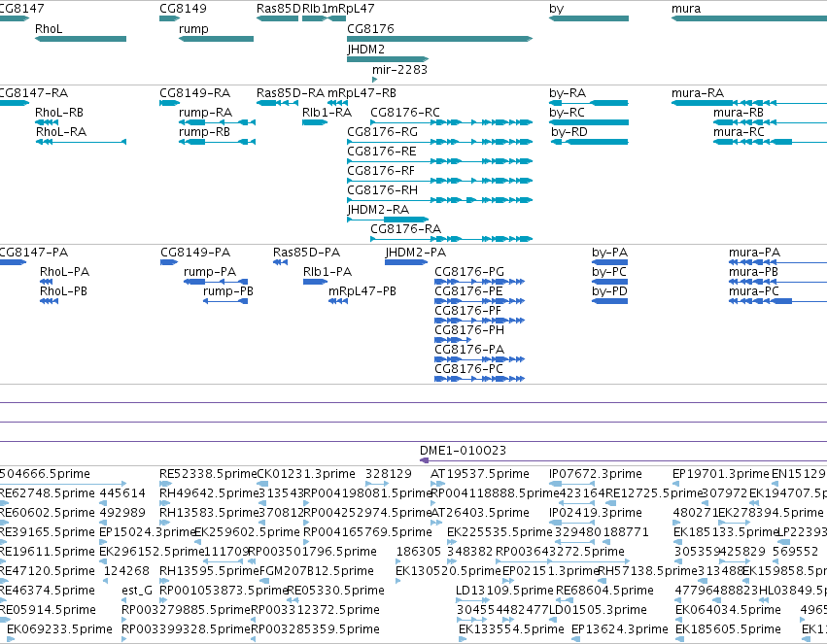Select the rump gene bar
Screen dimensions: 827x644
pyautogui.click(x=217, y=39)
